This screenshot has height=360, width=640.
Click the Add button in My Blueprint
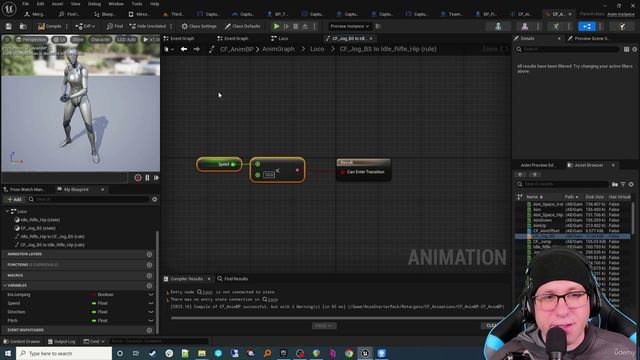click(14, 199)
